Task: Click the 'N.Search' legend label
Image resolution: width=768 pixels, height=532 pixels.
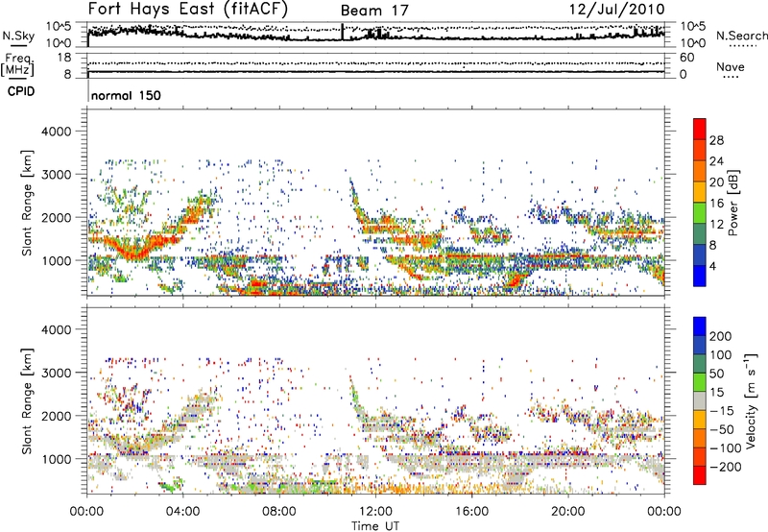Action: tap(742, 36)
